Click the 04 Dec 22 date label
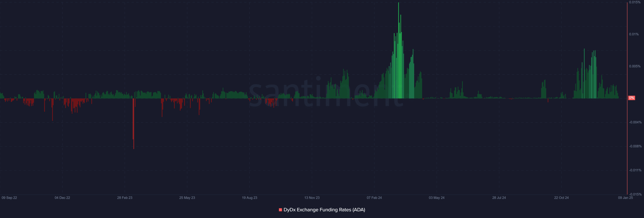 [x=62, y=198]
